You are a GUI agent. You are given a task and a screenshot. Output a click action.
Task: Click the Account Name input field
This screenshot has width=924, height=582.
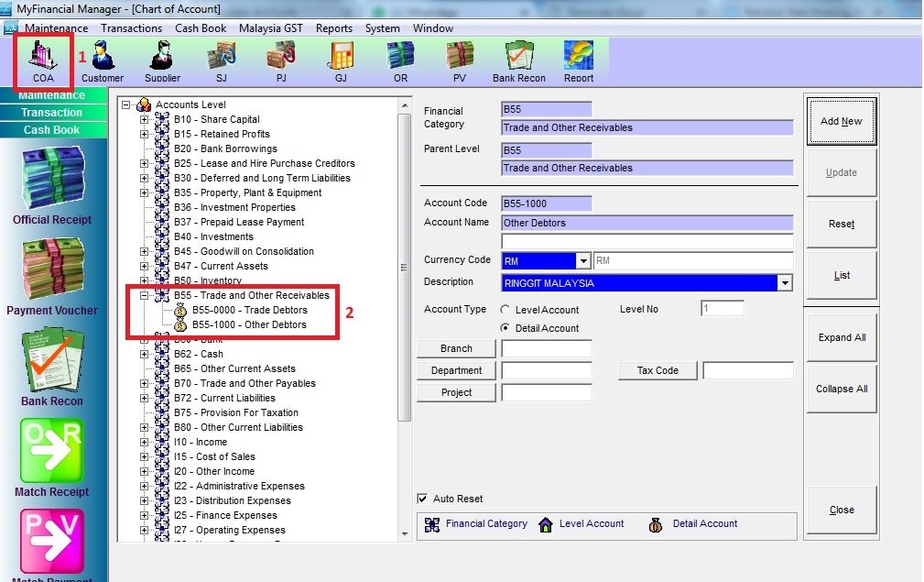tap(647, 223)
